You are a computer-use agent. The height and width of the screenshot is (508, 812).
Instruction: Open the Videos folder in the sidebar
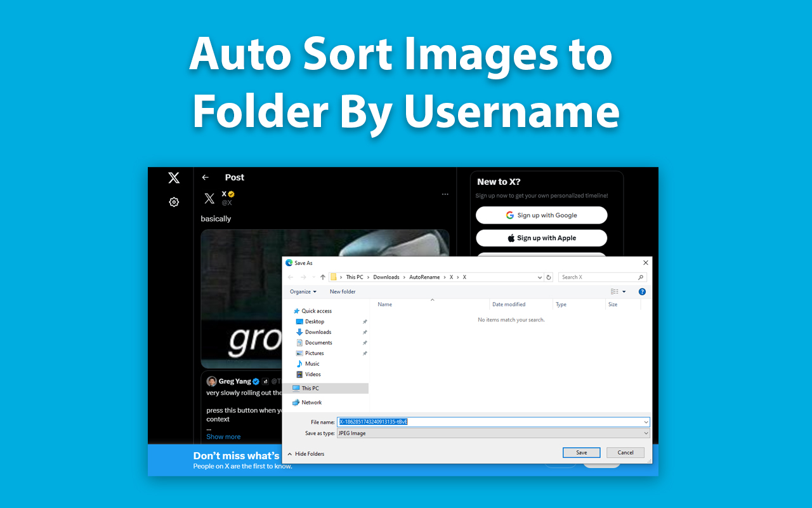pyautogui.click(x=313, y=374)
